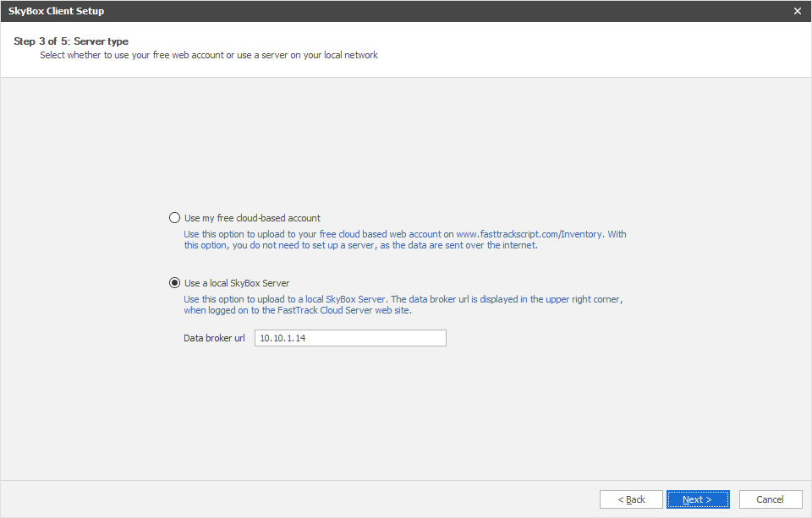Proceed with the Next button
Image resolution: width=812 pixels, height=518 pixels.
point(698,499)
